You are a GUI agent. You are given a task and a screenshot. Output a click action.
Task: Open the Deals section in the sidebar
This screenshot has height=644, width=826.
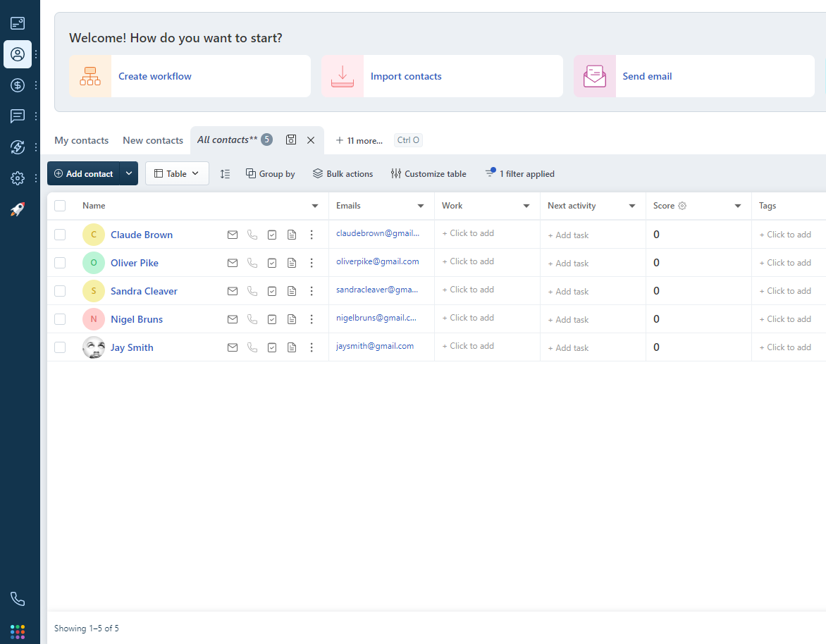[17, 85]
